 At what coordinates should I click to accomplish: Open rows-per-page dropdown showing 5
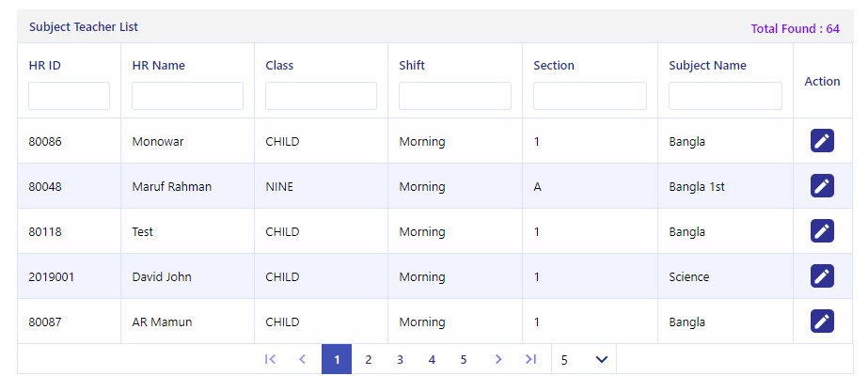584,360
